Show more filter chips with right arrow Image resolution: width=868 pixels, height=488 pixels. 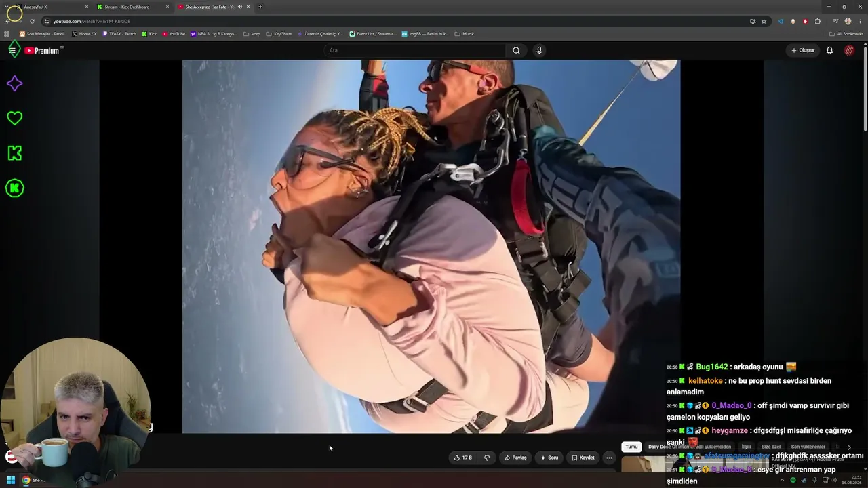point(849,447)
